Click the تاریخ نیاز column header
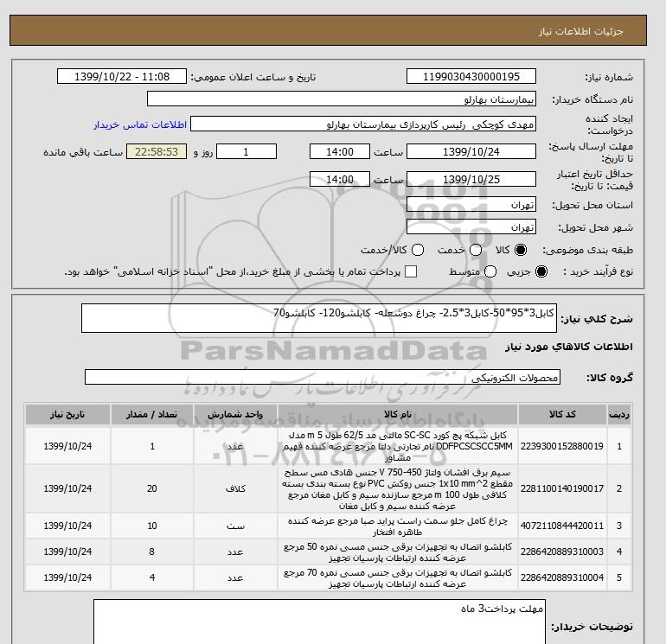Image resolution: width=666 pixels, height=644 pixels. 67,414
